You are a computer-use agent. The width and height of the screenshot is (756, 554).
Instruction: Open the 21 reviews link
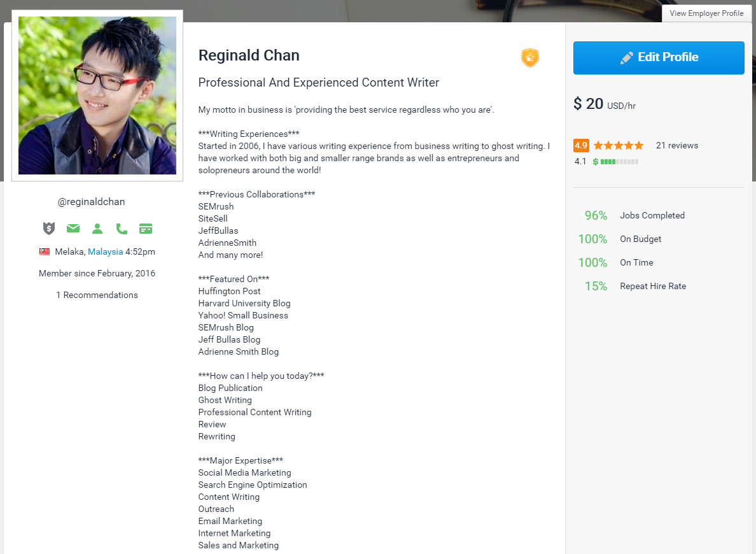tap(677, 145)
